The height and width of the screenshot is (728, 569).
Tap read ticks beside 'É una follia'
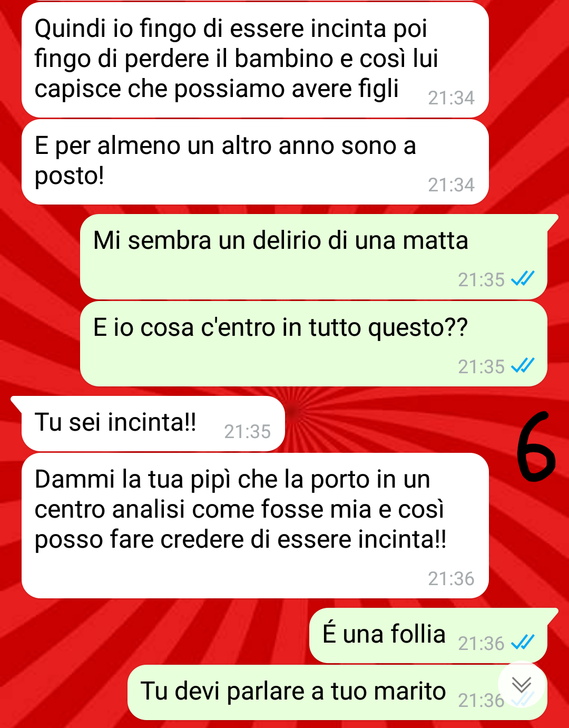(523, 642)
